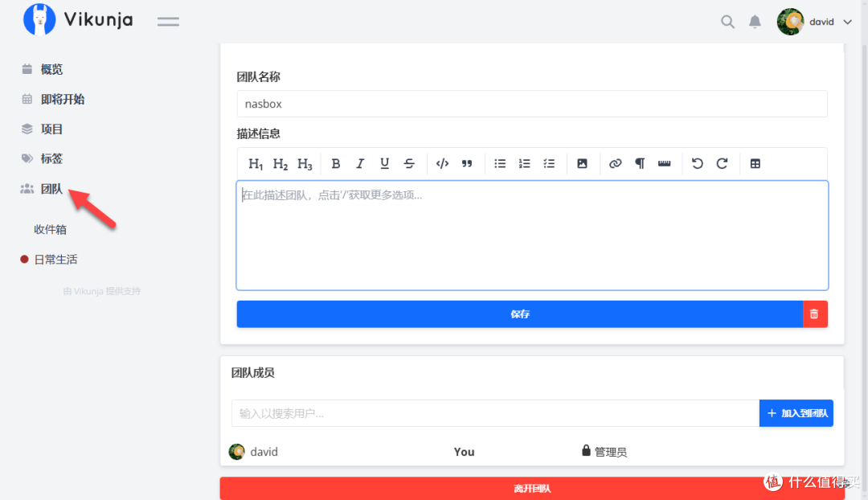The width and height of the screenshot is (868, 500).
Task: Insert a horizontal rule
Action: tap(665, 163)
